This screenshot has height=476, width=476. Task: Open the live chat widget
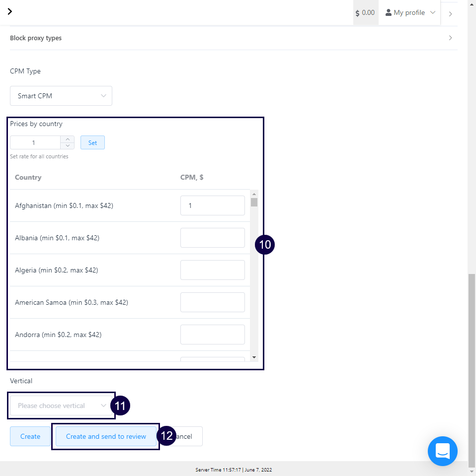[x=442, y=451]
